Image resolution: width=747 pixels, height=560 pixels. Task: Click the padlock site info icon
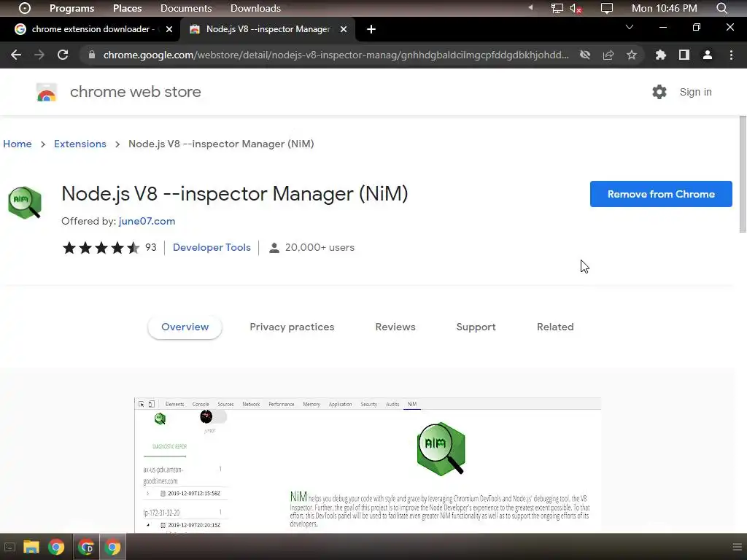tap(91, 55)
